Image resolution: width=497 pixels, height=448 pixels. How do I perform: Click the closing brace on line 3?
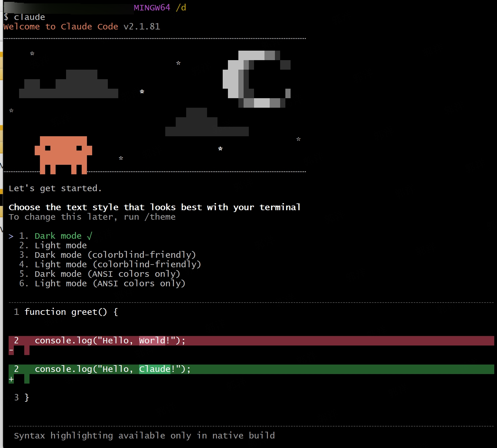point(27,398)
